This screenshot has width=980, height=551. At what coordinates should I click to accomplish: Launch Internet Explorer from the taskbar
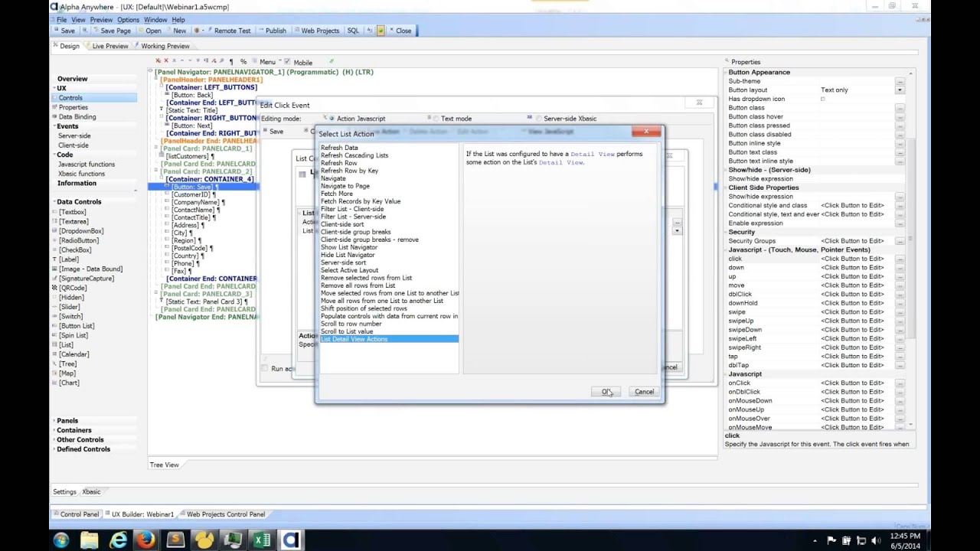point(119,540)
